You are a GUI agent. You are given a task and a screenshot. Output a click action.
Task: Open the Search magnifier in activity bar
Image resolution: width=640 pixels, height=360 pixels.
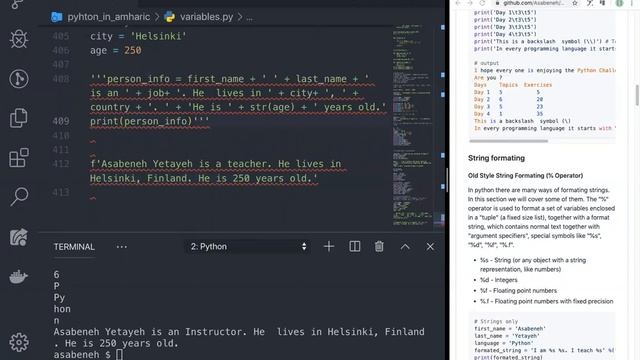pyautogui.click(x=19, y=197)
